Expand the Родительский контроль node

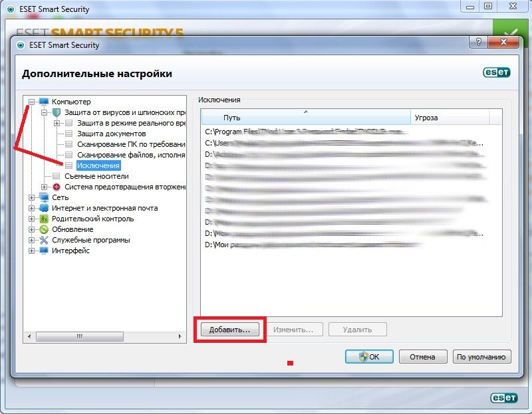tap(31, 219)
